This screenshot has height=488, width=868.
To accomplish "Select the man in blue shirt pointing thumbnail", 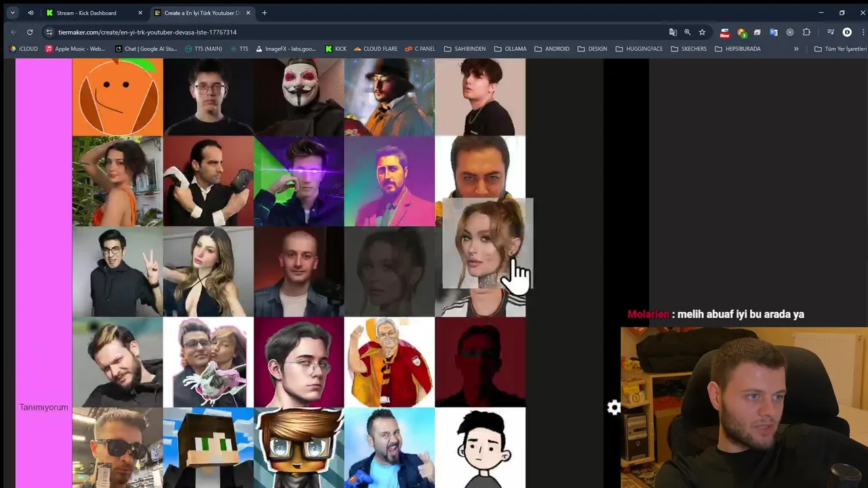I will pyautogui.click(x=389, y=448).
